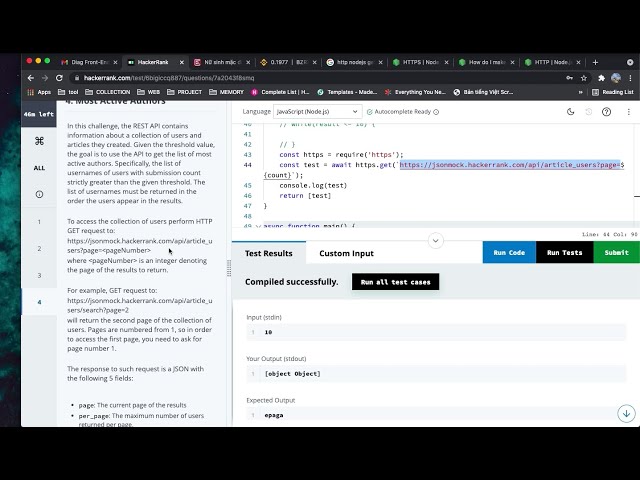This screenshot has width=640, height=480.
Task: Reset code with the restore icon
Action: 589,111
